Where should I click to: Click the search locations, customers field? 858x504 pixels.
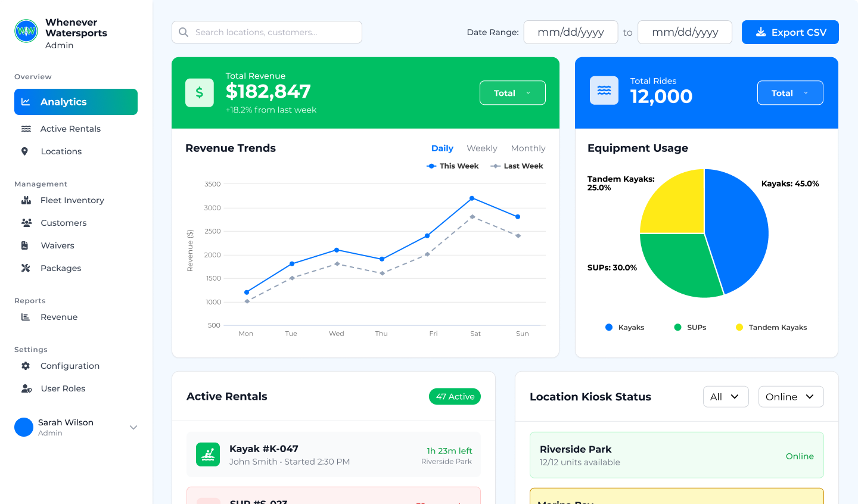(267, 32)
